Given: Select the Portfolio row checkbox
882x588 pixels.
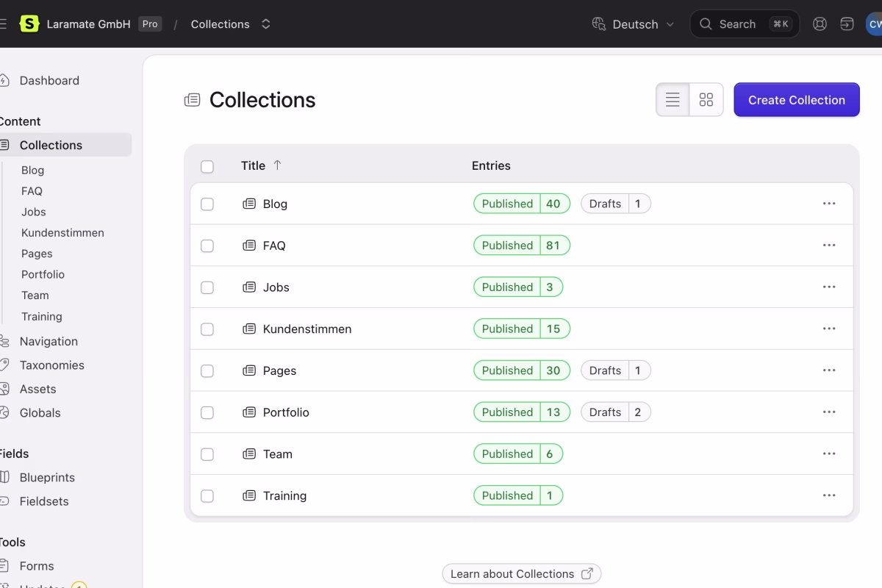Looking at the screenshot, I should (207, 412).
